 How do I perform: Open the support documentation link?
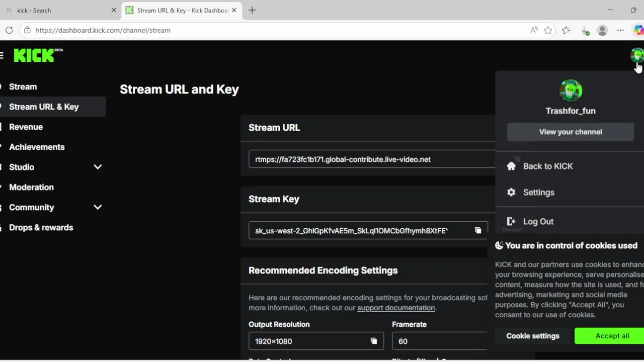point(396,308)
